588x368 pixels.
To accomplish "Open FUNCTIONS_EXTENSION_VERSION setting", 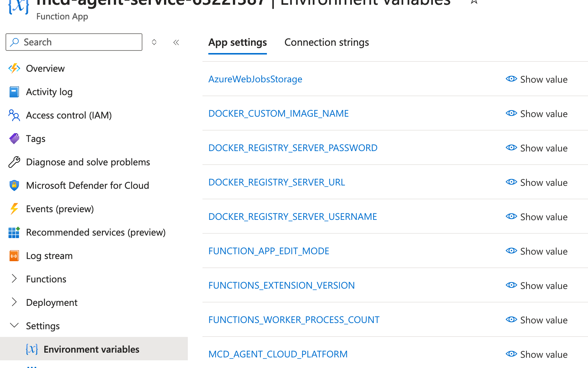I will (281, 286).
